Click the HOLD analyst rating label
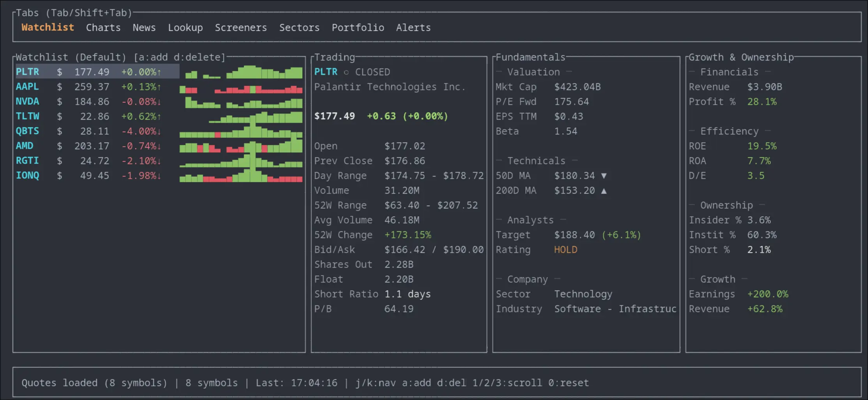Viewport: 868px width, 400px height. tap(565, 250)
